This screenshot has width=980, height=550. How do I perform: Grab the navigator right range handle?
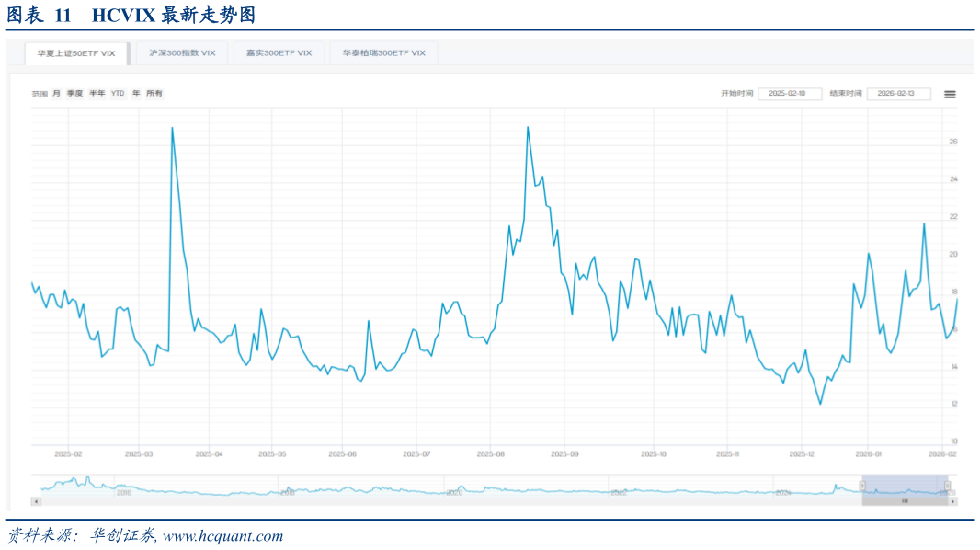tap(948, 485)
